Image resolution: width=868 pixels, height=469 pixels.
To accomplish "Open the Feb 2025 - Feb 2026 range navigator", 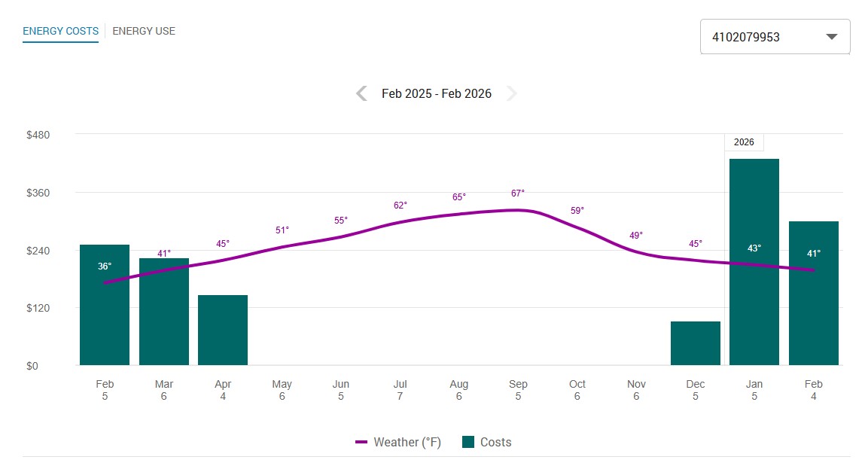I will (x=437, y=93).
